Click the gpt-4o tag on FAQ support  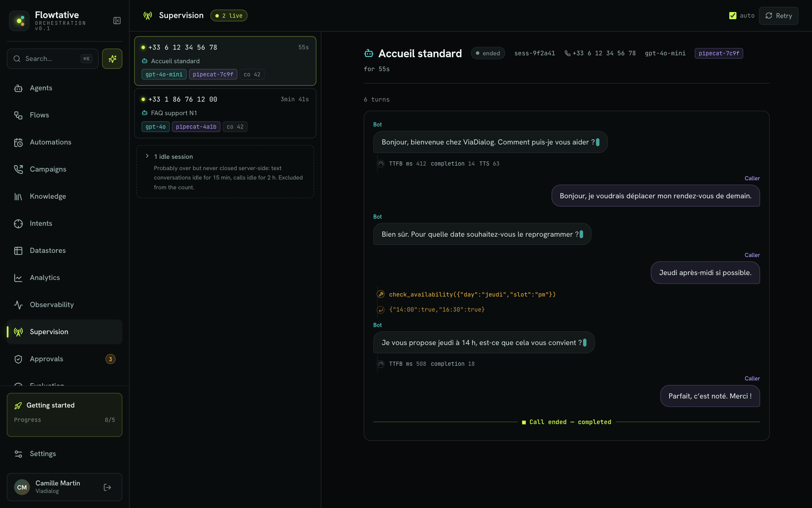[x=156, y=127]
